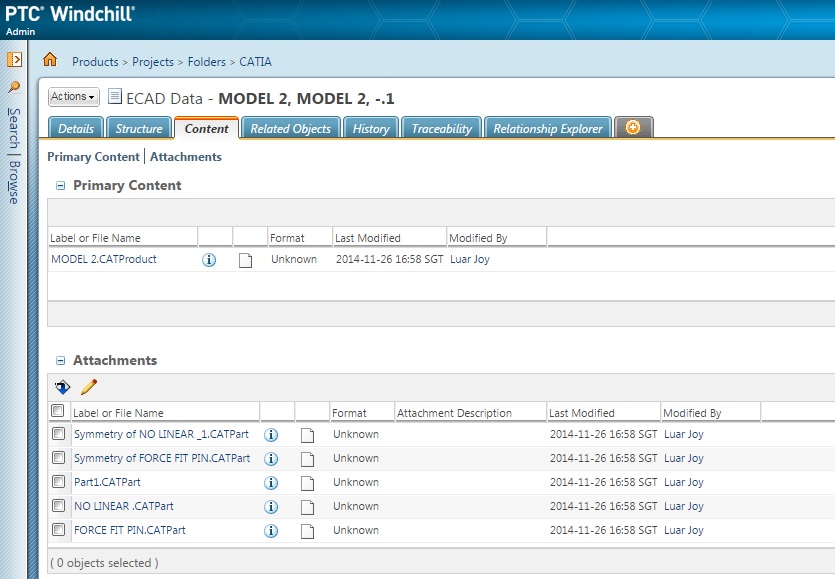Image resolution: width=835 pixels, height=579 pixels.
Task: Click file icon for NO LINEAR .CATPart
Action: point(307,508)
